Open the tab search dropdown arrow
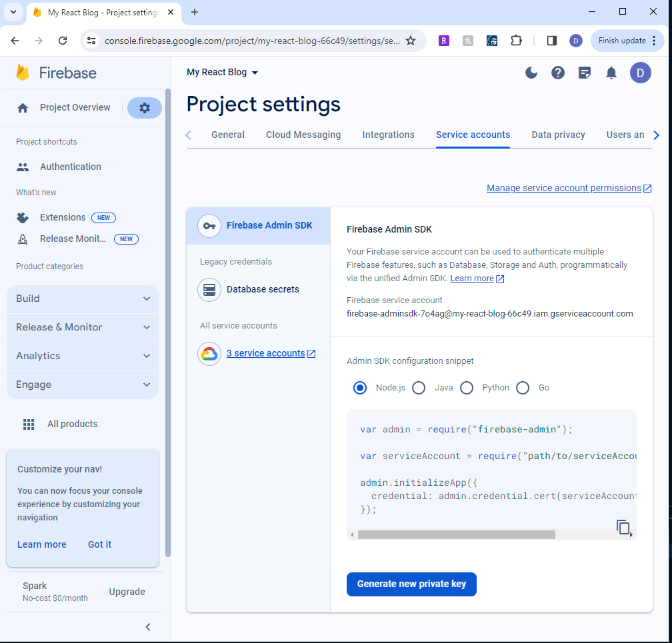The image size is (672, 643). point(13,12)
